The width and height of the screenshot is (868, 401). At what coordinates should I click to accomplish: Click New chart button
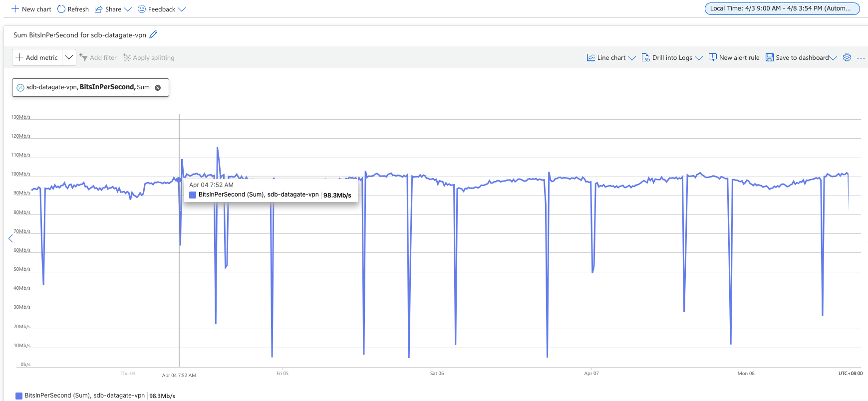point(31,9)
